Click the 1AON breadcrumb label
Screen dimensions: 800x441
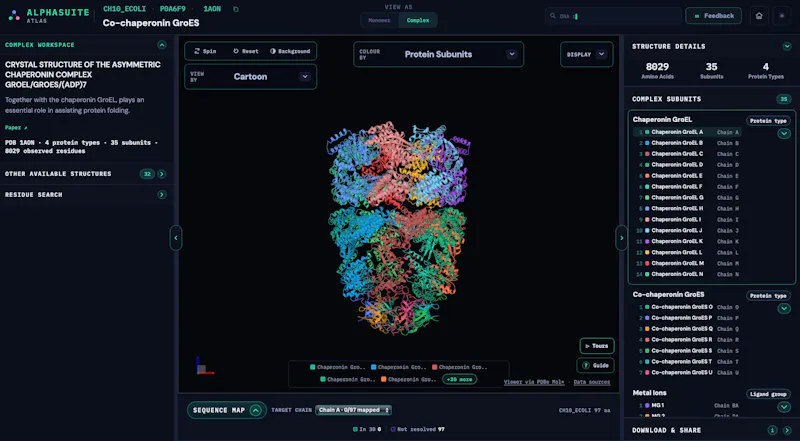coord(212,9)
